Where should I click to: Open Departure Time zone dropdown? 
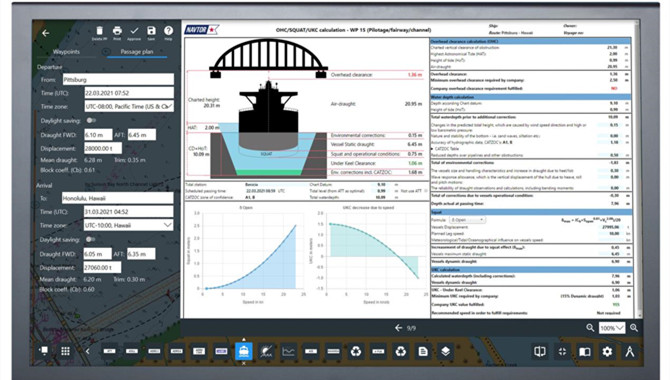[129, 106]
